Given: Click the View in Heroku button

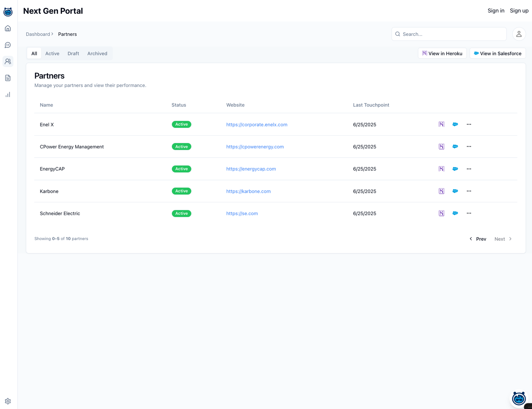Looking at the screenshot, I should 442,53.
